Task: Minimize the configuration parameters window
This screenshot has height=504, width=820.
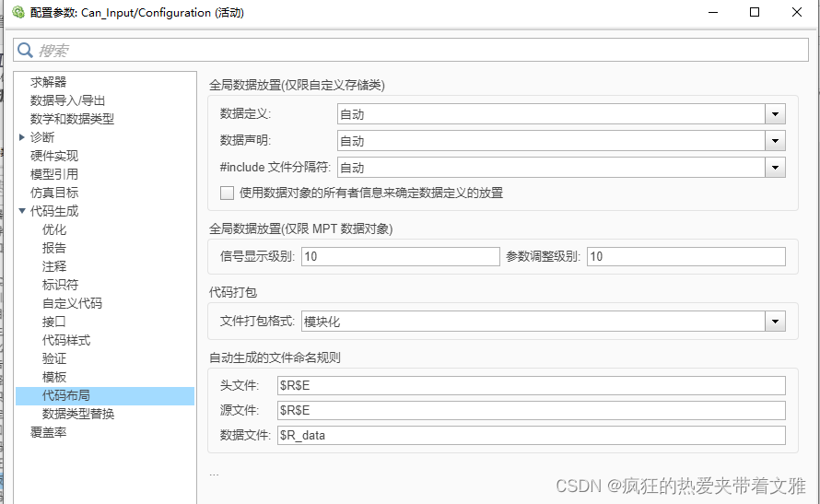Action: click(x=713, y=12)
